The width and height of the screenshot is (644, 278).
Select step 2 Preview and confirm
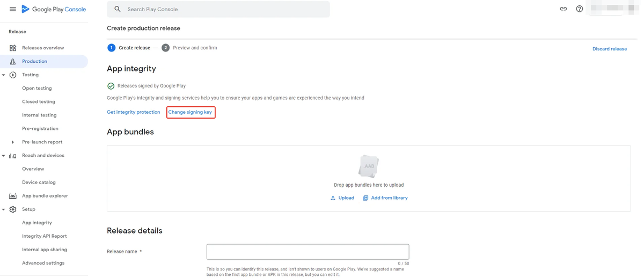[x=189, y=48]
